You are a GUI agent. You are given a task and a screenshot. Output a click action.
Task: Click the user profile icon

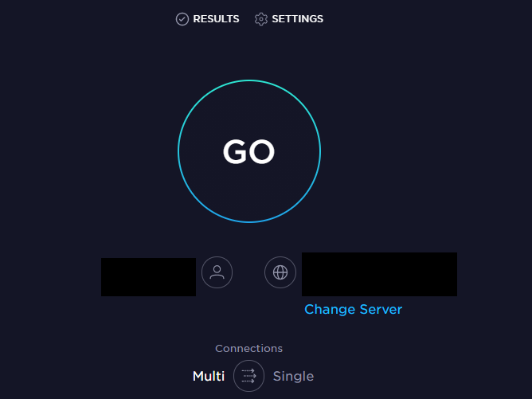pos(217,272)
